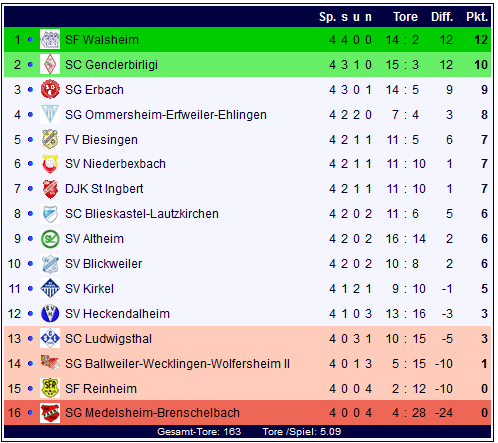
Task: Click the blue dot beside SV Blickweiler
Action: 30,264
